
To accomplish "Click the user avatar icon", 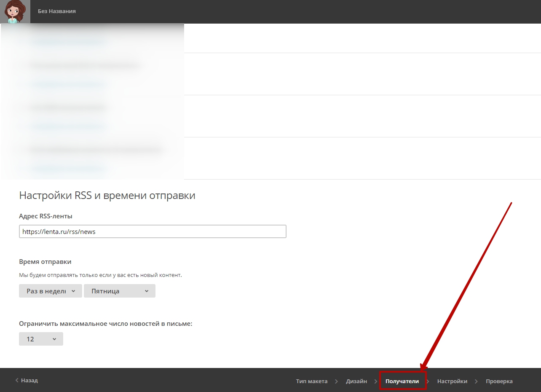I will [15, 11].
